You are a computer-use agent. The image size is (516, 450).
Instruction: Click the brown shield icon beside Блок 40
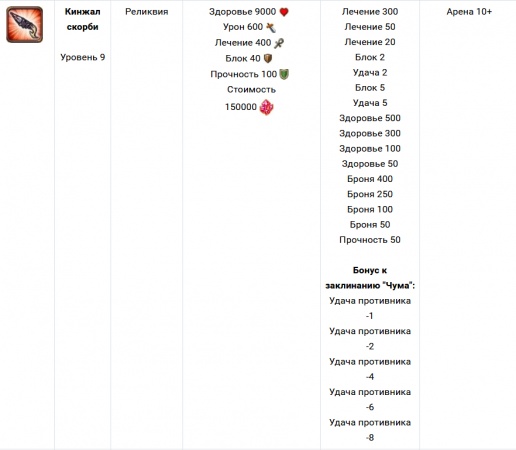click(x=268, y=59)
